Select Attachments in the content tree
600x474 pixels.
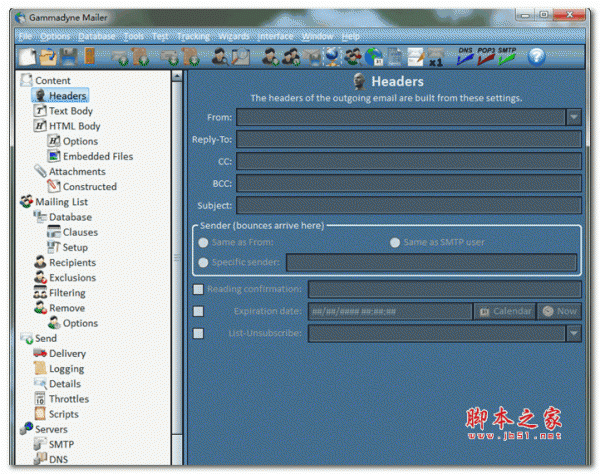tap(76, 171)
